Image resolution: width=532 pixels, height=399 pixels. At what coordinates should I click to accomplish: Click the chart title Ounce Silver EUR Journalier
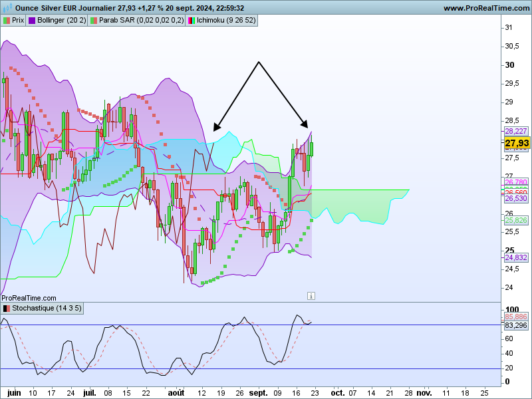click(65, 8)
